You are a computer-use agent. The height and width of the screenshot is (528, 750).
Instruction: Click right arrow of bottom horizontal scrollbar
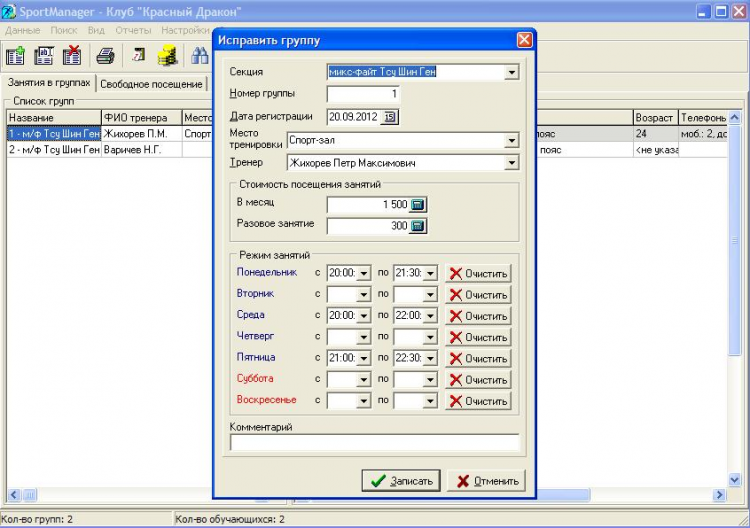tap(719, 495)
